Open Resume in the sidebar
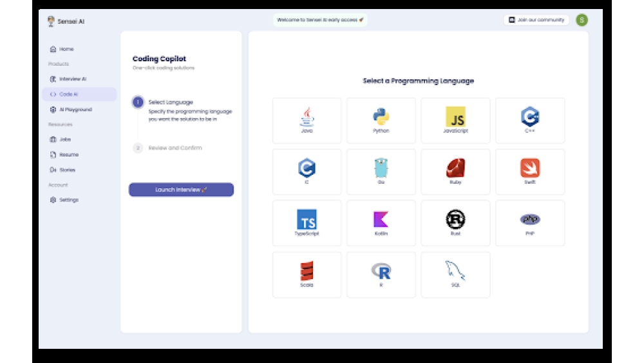644x363 pixels. (x=79, y=155)
